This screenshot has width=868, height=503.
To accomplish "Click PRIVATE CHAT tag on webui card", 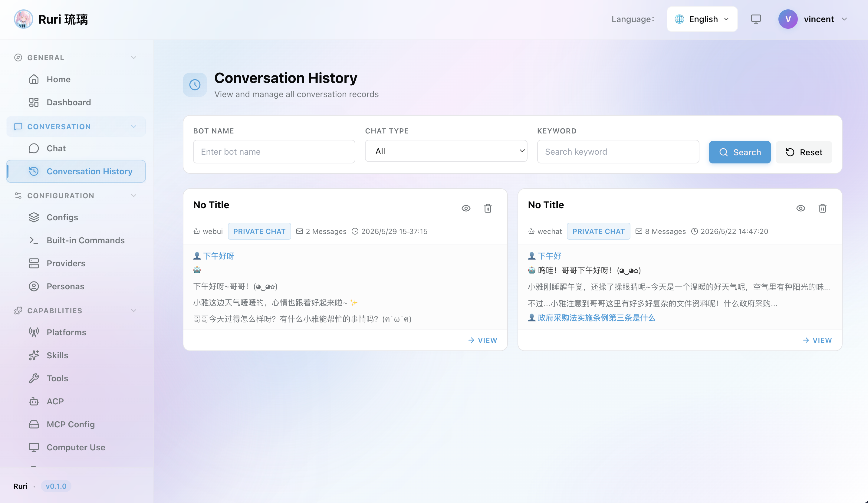I will pos(259,231).
